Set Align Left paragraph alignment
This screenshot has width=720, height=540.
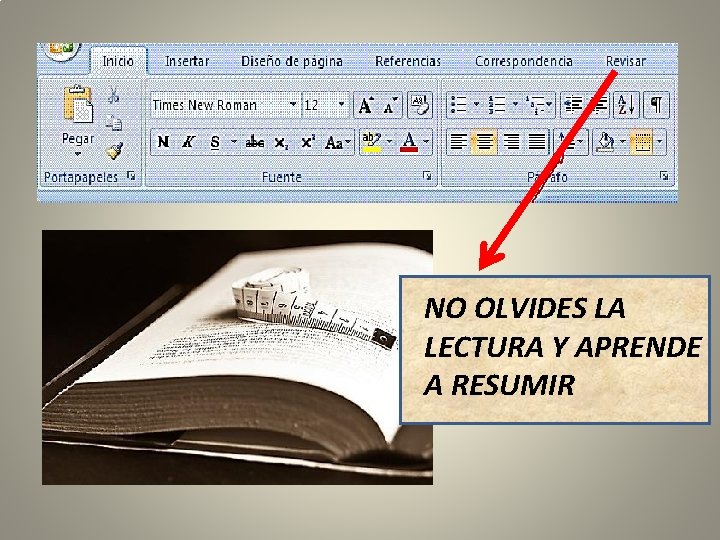point(458,142)
